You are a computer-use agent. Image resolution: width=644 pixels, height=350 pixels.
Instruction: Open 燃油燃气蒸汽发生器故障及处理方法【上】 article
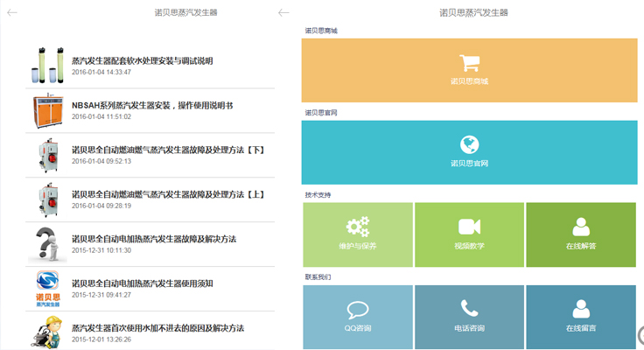[x=168, y=194]
